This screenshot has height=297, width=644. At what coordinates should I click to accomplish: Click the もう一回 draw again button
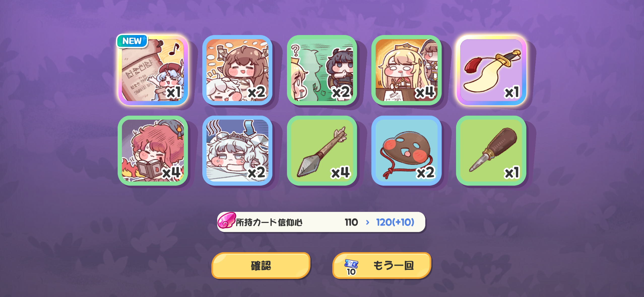coord(382,266)
